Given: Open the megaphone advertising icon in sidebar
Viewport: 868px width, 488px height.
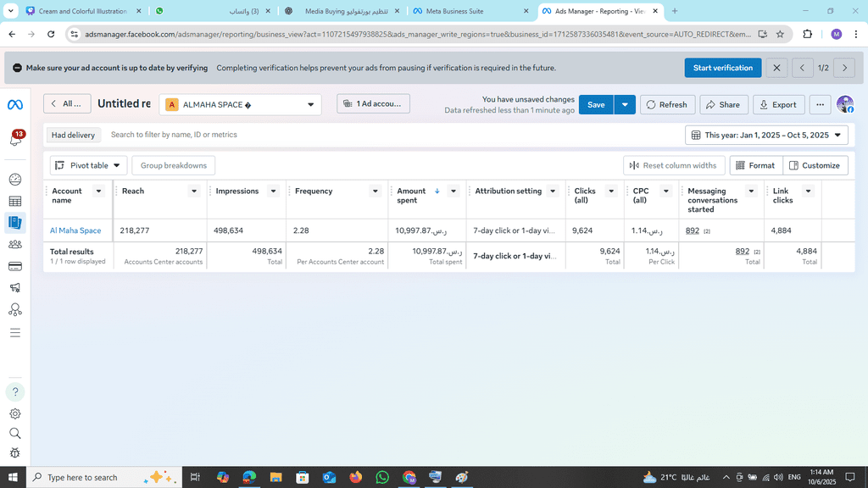Looking at the screenshot, I should (x=15, y=289).
